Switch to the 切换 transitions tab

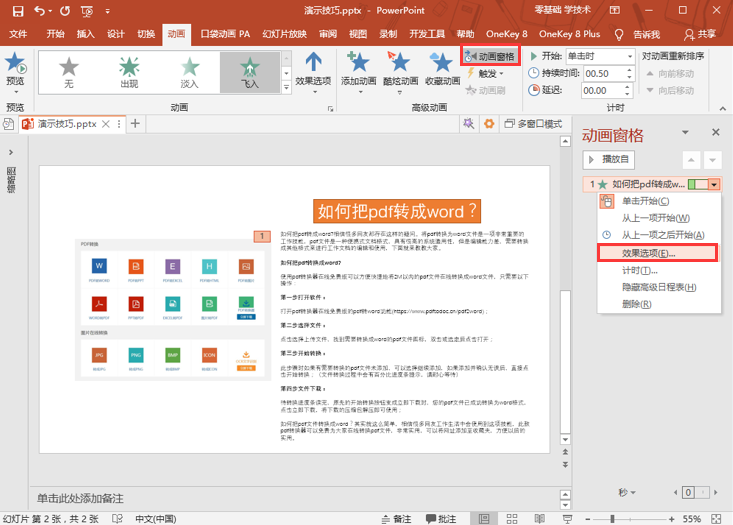point(146,34)
